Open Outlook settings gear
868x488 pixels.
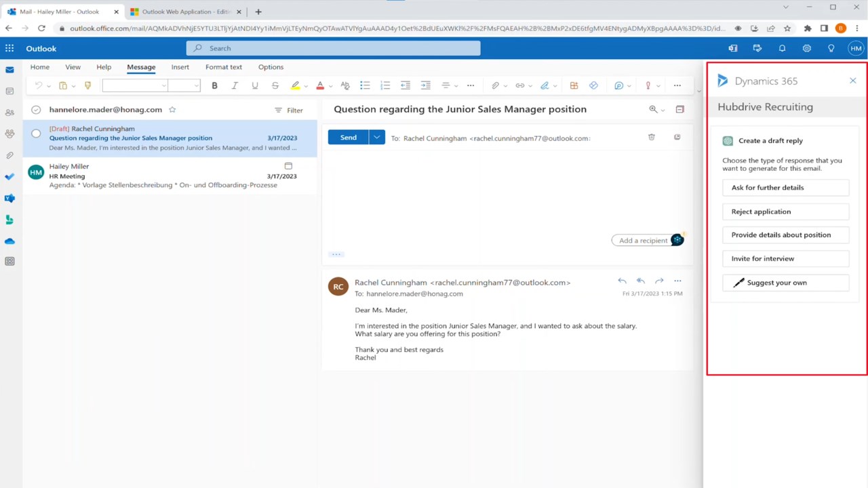[806, 48]
